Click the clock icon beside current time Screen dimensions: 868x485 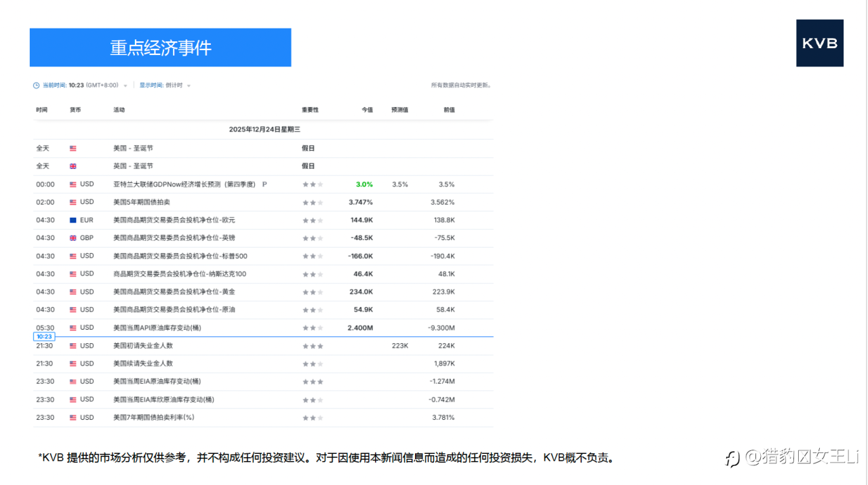[37, 85]
